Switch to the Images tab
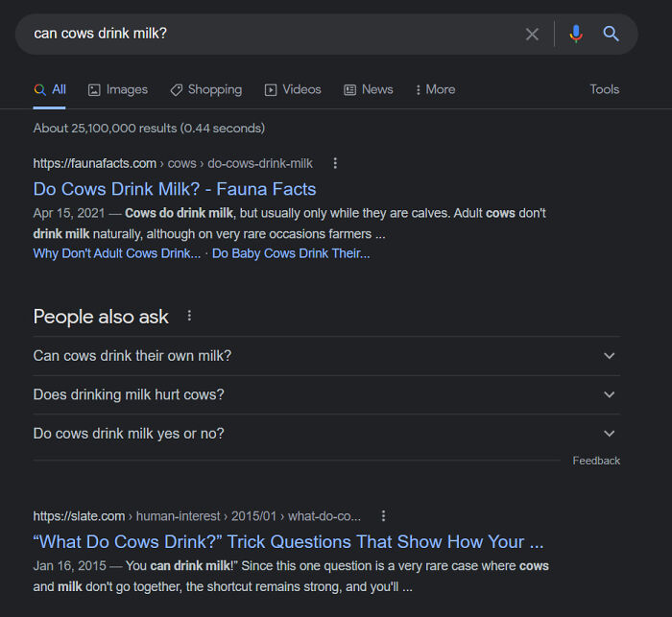The width and height of the screenshot is (672, 617). (x=117, y=89)
